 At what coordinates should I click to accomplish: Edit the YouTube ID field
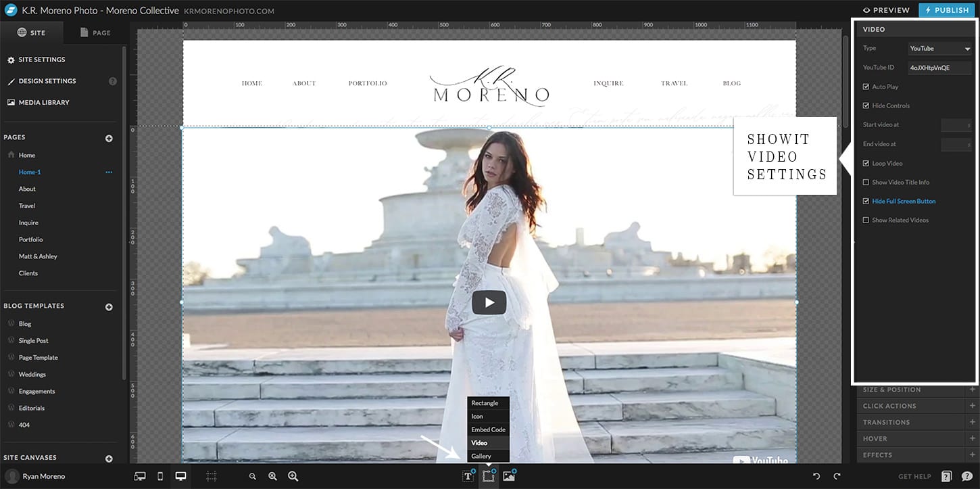coord(939,67)
